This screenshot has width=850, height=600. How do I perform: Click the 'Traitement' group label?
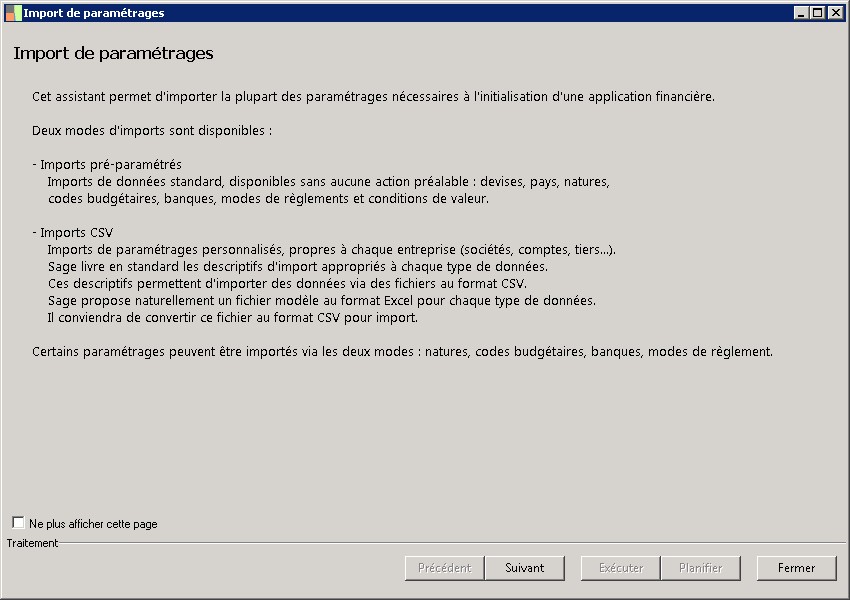(x=32, y=543)
